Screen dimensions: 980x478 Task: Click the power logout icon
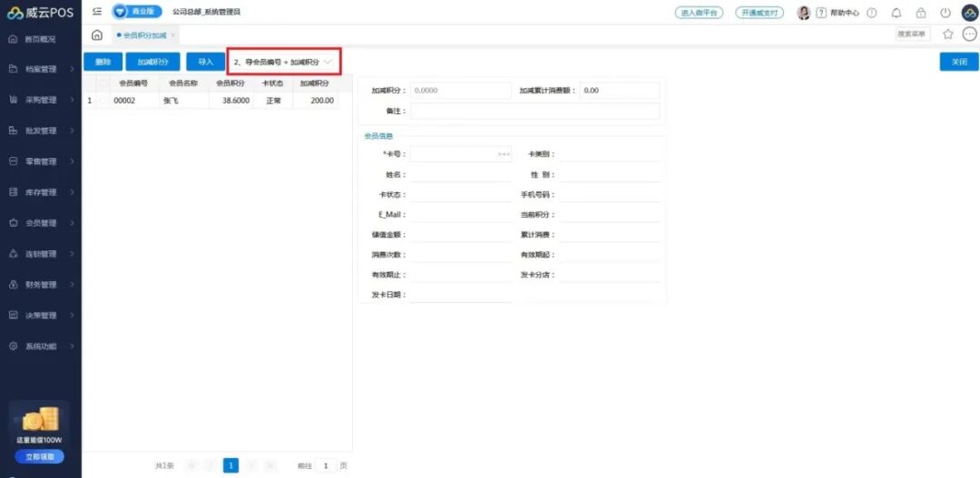click(945, 13)
